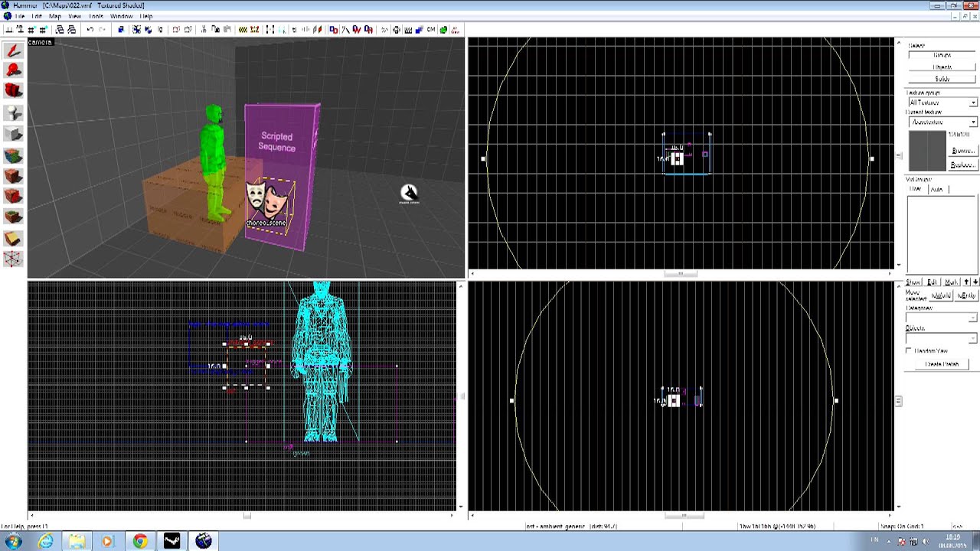
Task: Click the Undo toolbar icon
Action: point(91,30)
